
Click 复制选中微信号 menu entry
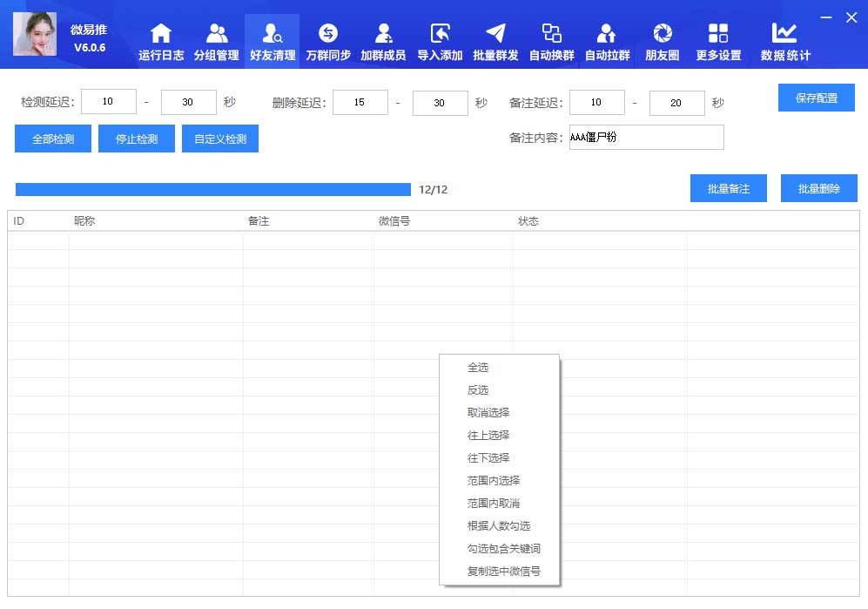504,572
